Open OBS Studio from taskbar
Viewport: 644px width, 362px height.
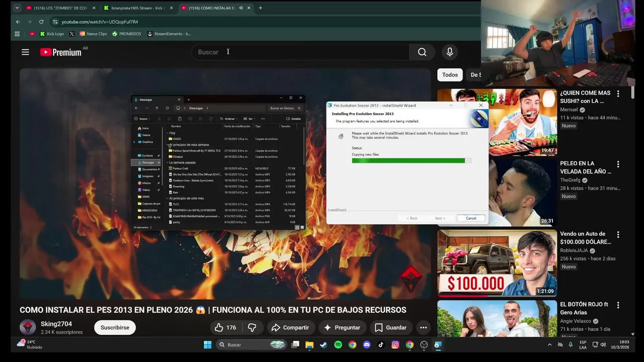point(424,344)
